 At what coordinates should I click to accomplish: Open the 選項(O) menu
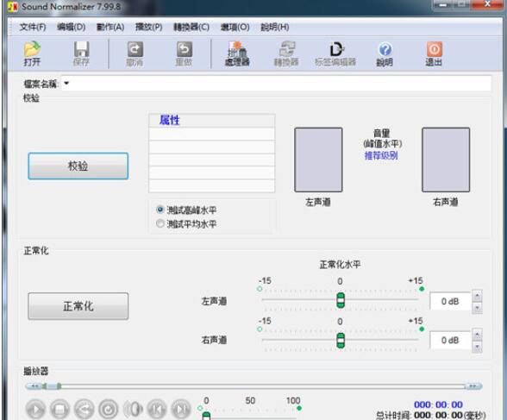pos(235,27)
